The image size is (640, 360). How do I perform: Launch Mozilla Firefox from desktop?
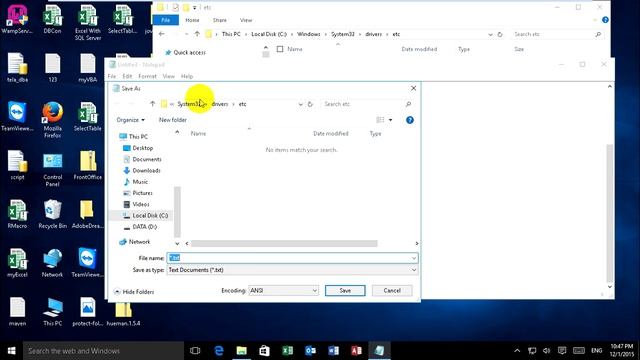pos(52,120)
